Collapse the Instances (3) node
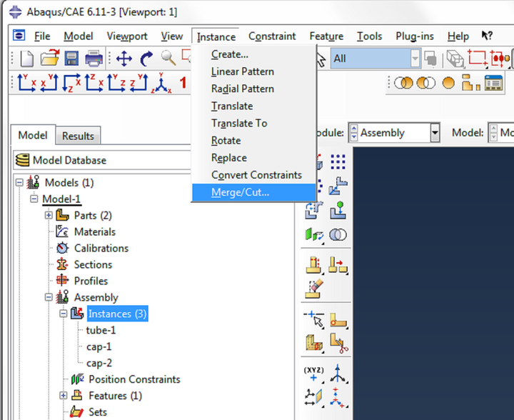514x420 pixels. tap(64, 314)
